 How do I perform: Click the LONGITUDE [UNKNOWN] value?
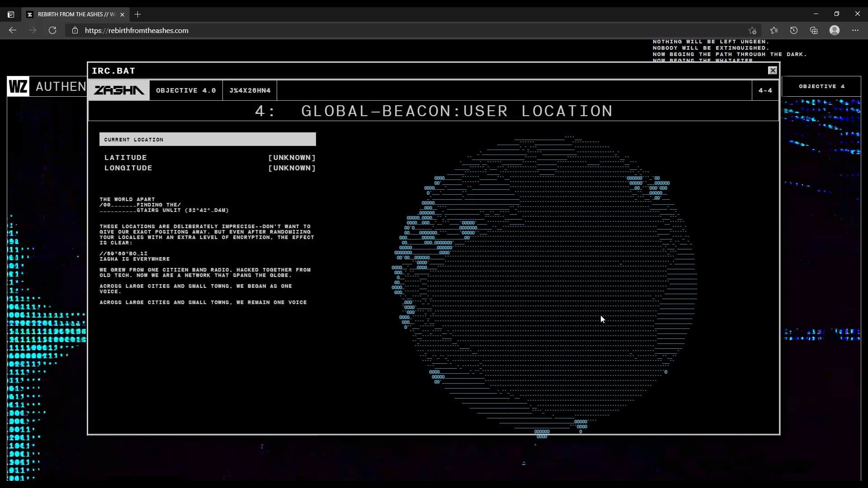[292, 168]
